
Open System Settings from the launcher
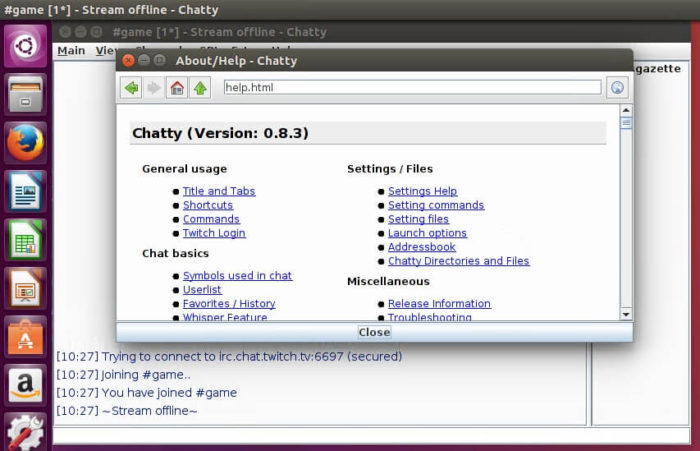25,432
